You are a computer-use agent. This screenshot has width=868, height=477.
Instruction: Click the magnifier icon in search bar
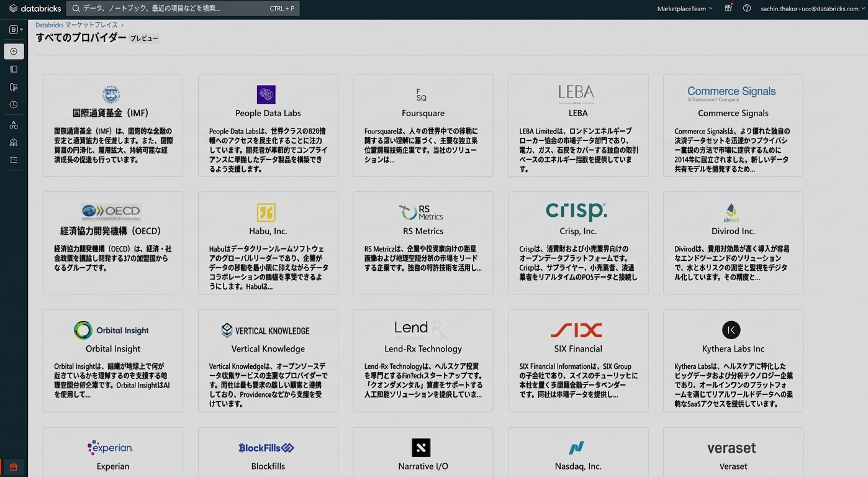tap(76, 9)
